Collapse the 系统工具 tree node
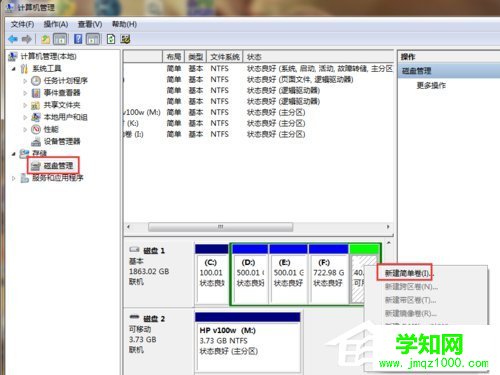The height and width of the screenshot is (375, 500). coord(14,69)
